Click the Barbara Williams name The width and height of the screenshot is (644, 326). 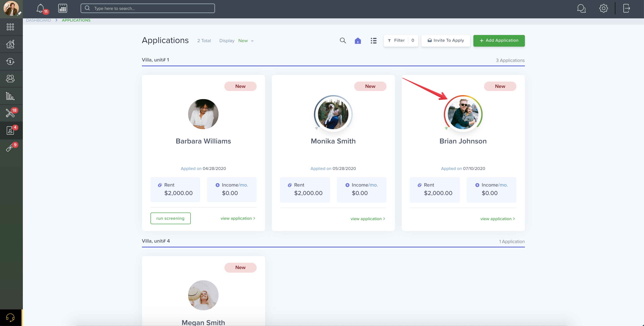203,141
